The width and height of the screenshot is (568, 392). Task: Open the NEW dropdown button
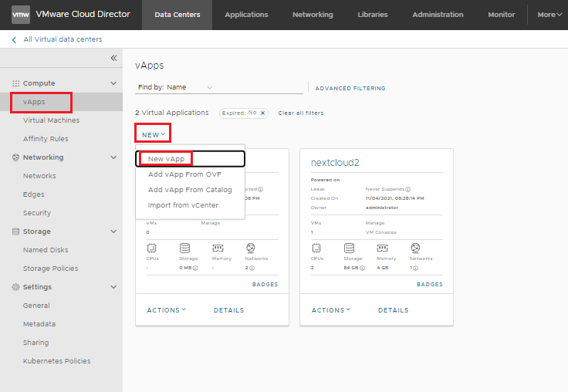[x=154, y=135]
